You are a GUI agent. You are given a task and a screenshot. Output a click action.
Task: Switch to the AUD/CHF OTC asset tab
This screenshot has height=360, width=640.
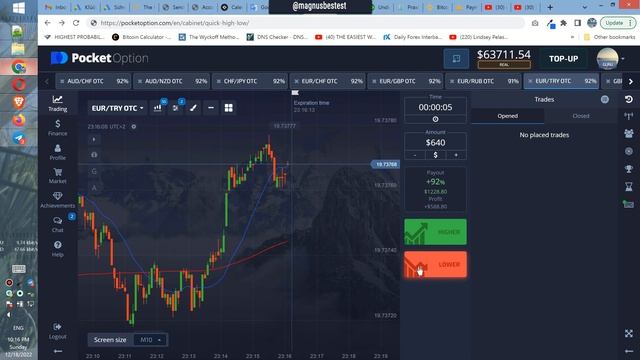tap(93, 81)
